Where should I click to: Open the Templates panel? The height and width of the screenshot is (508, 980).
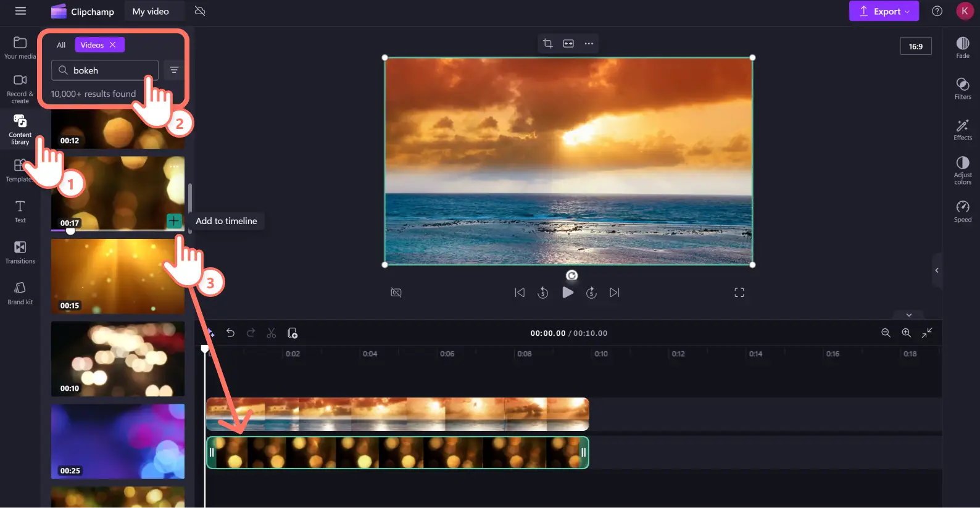tap(20, 170)
